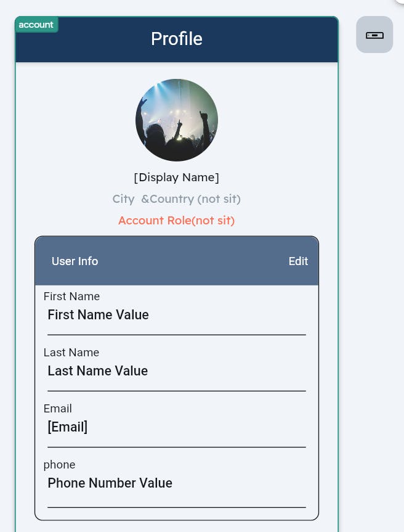Open Edit in the User Info header
The width and height of the screenshot is (404, 532).
298,261
